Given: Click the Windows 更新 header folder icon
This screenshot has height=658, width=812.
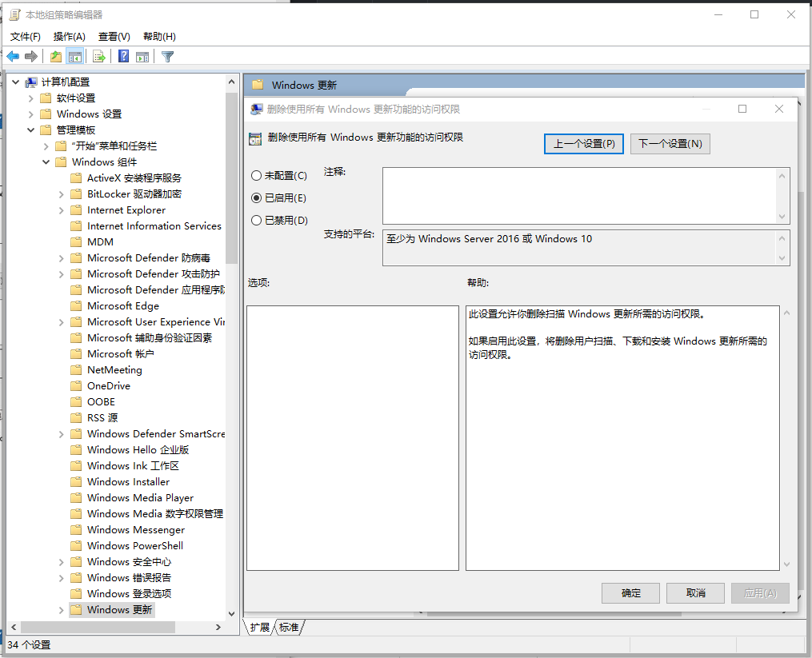Looking at the screenshot, I should coord(258,85).
